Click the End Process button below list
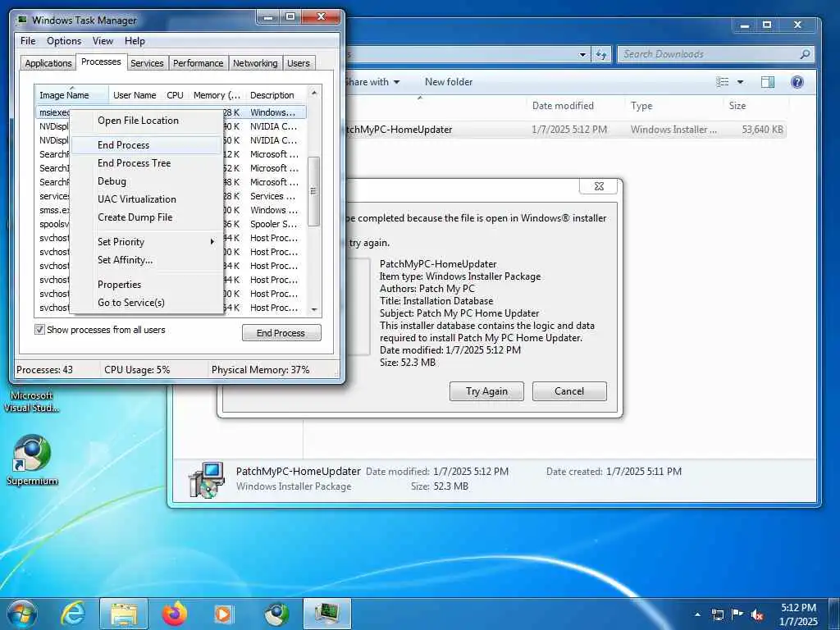The image size is (840, 630). coord(281,333)
